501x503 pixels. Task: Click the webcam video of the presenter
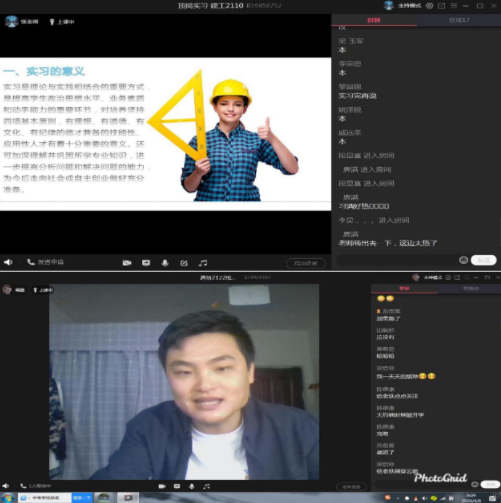pyautogui.click(x=184, y=382)
